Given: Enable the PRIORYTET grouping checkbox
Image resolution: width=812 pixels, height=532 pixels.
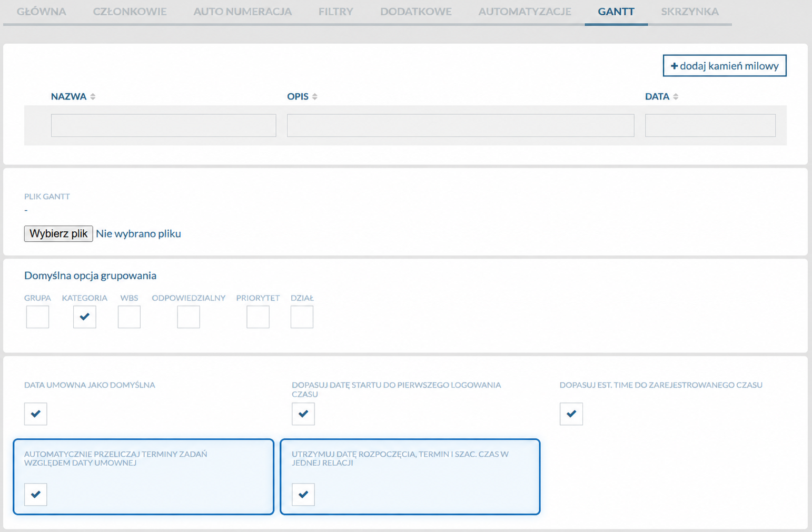Looking at the screenshot, I should (x=258, y=317).
